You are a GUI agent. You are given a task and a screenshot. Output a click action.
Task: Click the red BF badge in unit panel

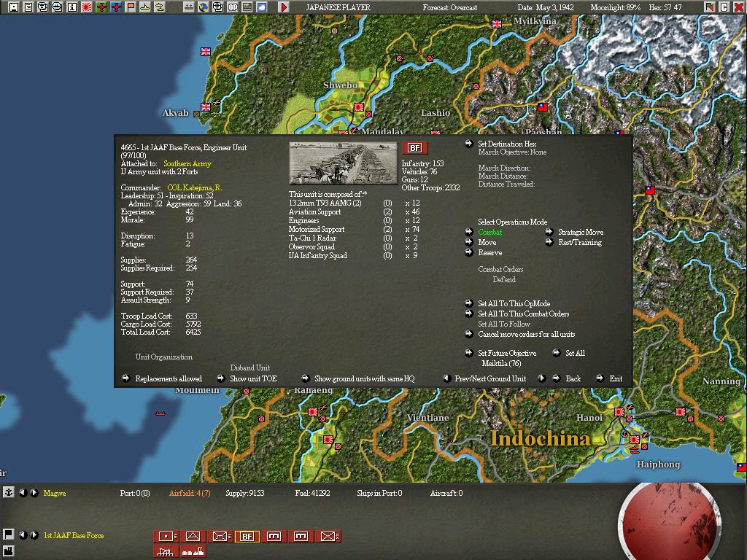pos(414,147)
